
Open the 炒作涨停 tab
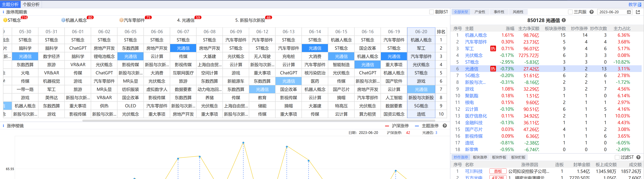point(461,157)
